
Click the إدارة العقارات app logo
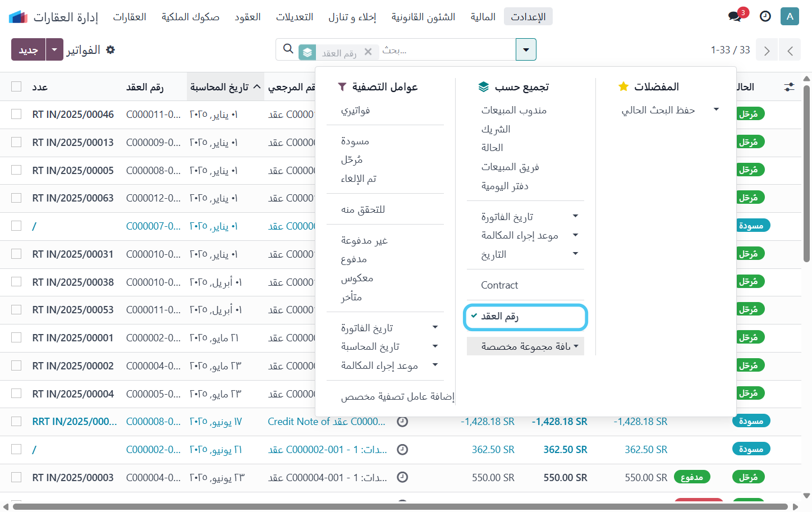(x=19, y=17)
